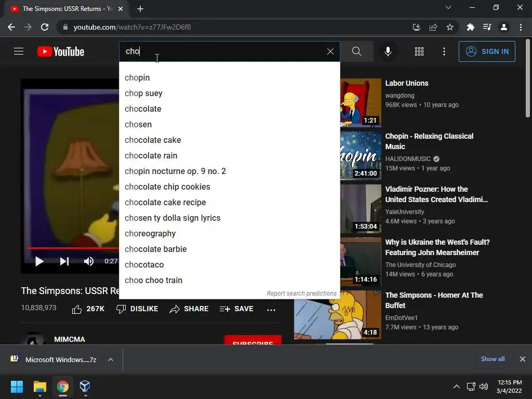
Task: Open YouTube settings three-dot menu
Action: [444, 51]
